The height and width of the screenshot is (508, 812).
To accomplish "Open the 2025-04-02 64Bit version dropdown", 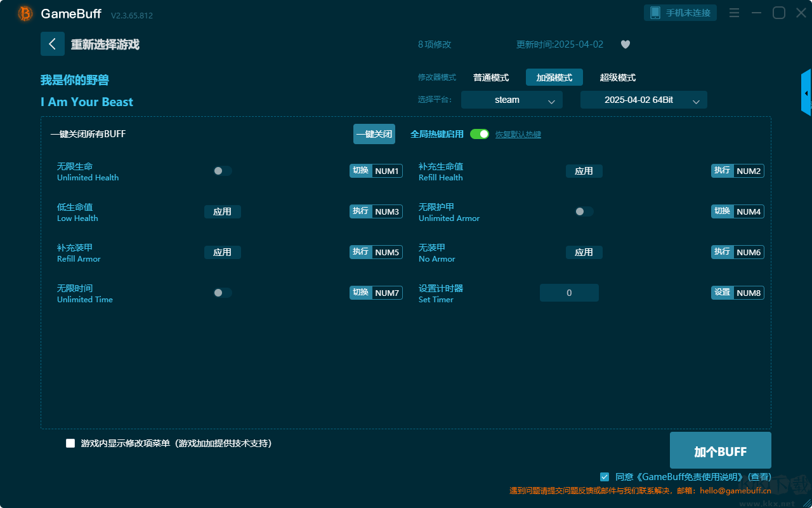I will (x=644, y=100).
